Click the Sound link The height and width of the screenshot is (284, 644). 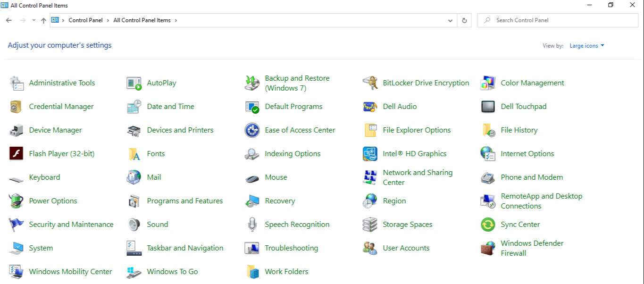coord(158,225)
